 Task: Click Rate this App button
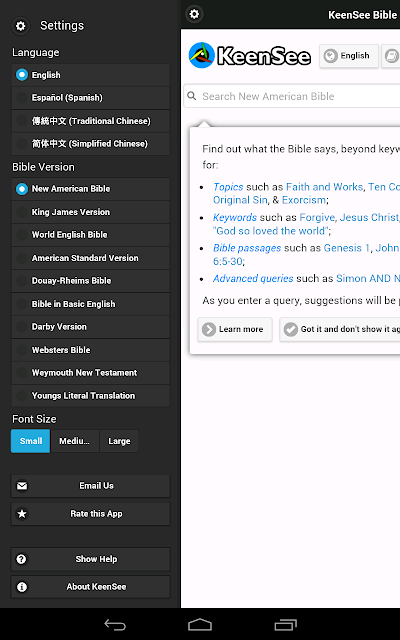[90, 514]
